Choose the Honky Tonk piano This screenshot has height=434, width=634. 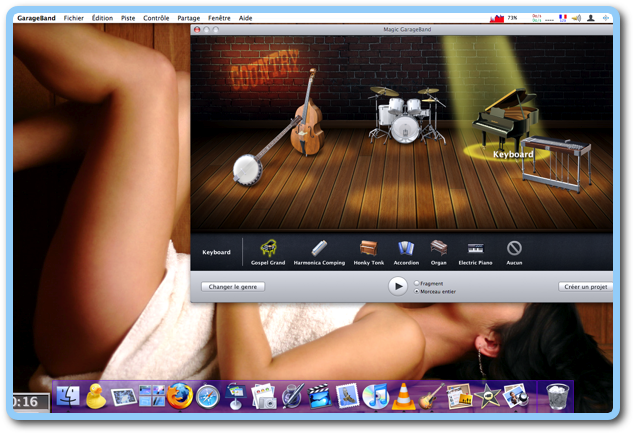coord(369,252)
